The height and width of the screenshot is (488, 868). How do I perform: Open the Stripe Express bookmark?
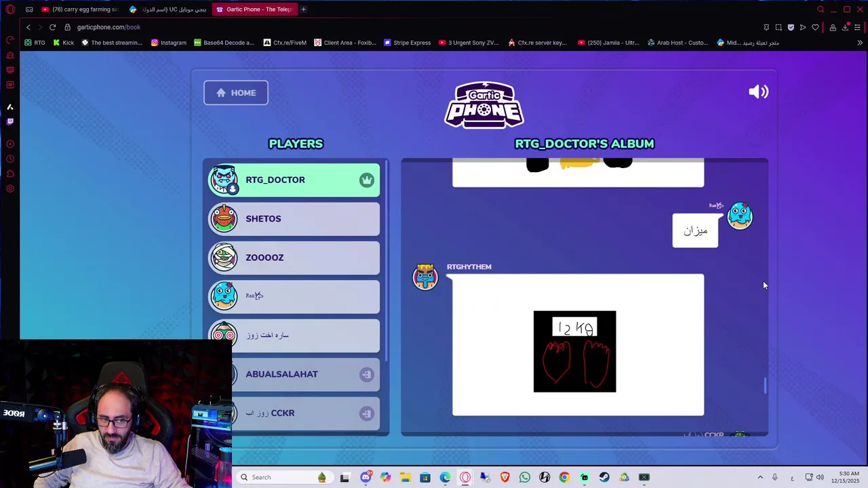407,43
